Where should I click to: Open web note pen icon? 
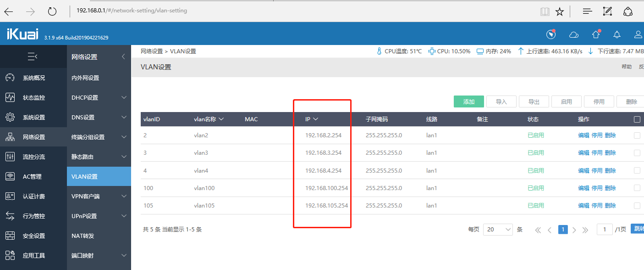[x=607, y=11]
